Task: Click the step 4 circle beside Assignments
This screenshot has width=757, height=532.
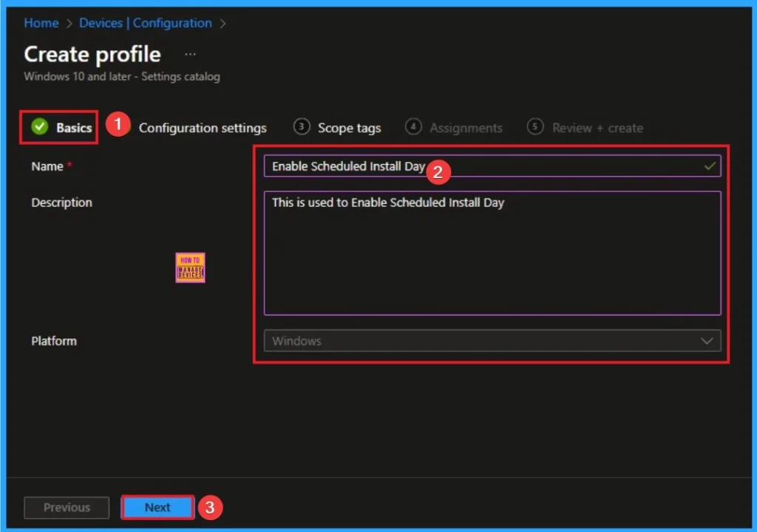Action: [413, 126]
